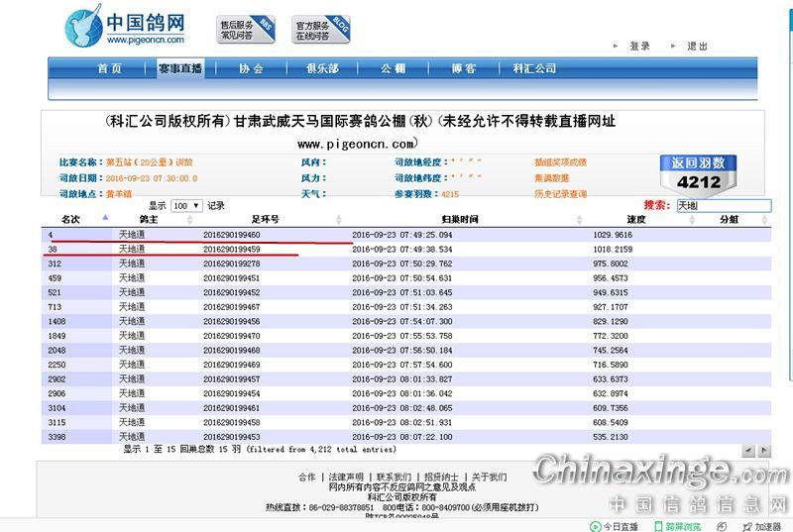Viewport: 793px width, 532px height.
Task: Sort table by 速度 column
Action: [x=636, y=219]
